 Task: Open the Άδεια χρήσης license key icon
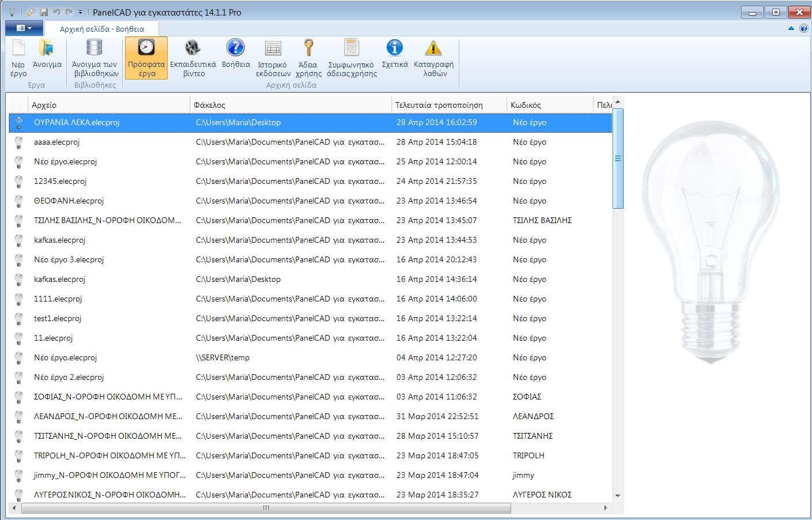309,58
